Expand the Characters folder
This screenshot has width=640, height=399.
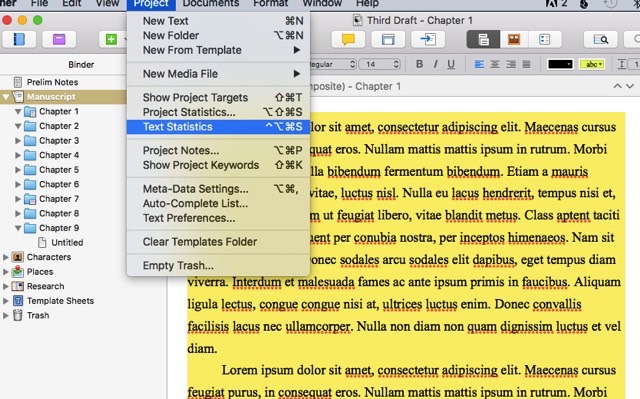(x=5, y=257)
